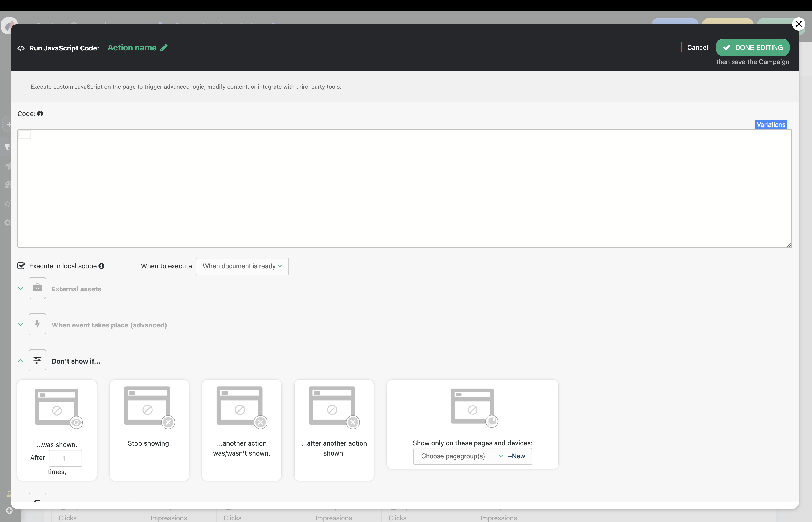Click the plus icon at the top of sidebar
The width and height of the screenshot is (812, 522).
(9, 124)
